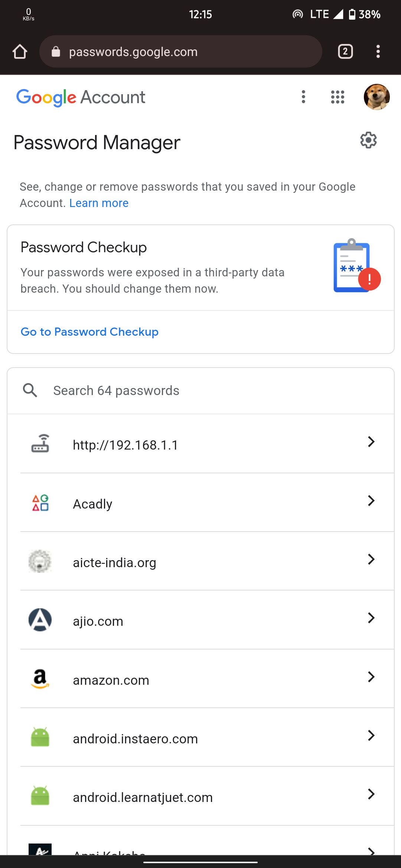The image size is (401, 868).
Task: Click the lock icon in address bar
Action: point(56,51)
